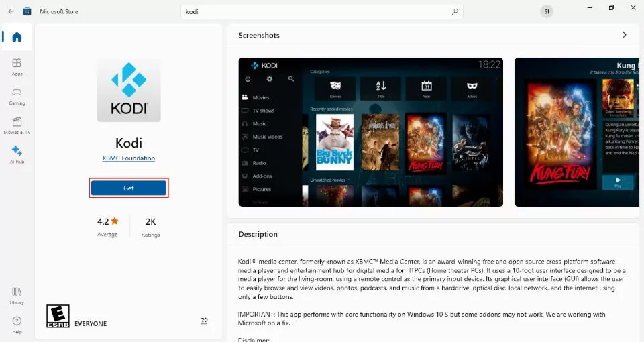Screen dimensions: 644x342
Task: Open Movies & TV section
Action: [17, 125]
